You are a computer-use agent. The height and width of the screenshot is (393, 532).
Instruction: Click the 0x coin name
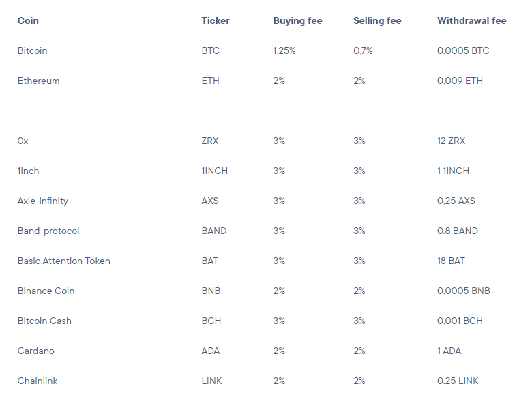[23, 141]
